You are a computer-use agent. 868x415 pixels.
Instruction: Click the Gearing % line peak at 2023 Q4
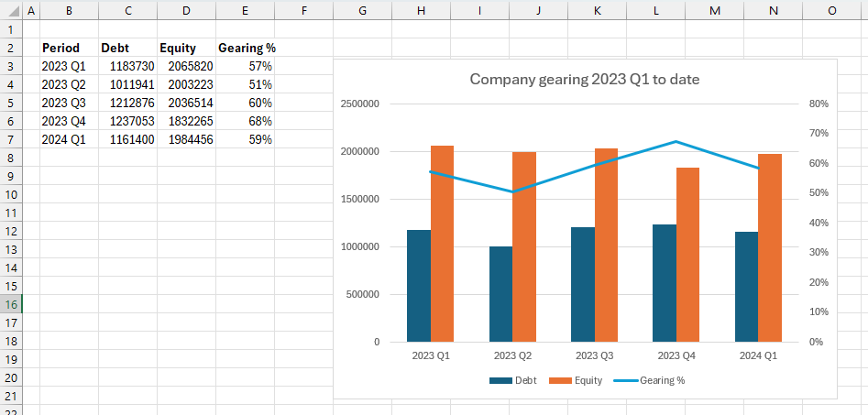tap(676, 142)
